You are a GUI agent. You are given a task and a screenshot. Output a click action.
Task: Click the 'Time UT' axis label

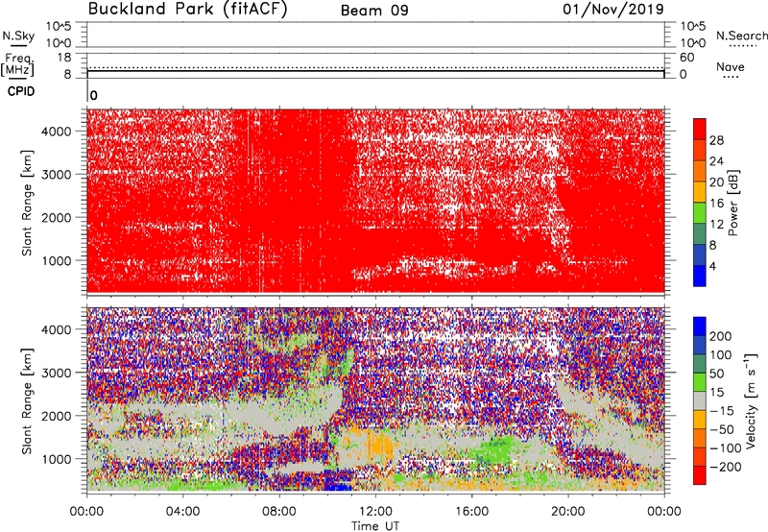click(375, 526)
